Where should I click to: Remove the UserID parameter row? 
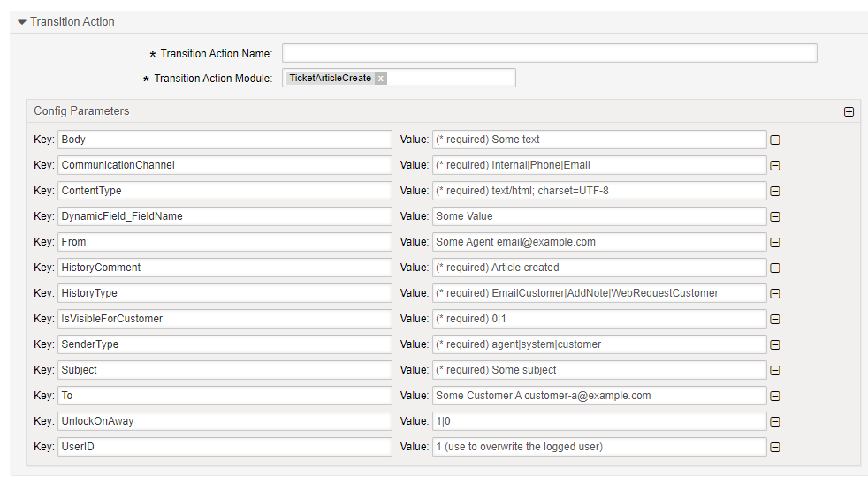775,447
